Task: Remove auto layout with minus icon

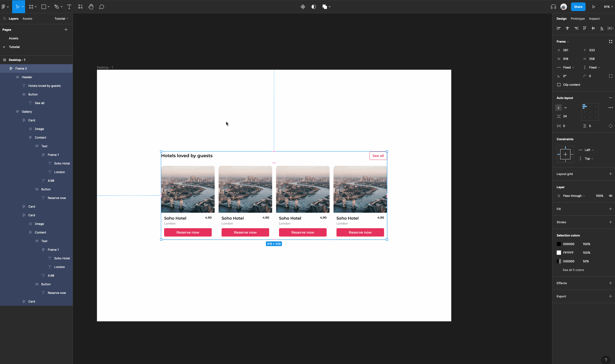Action: point(611,98)
